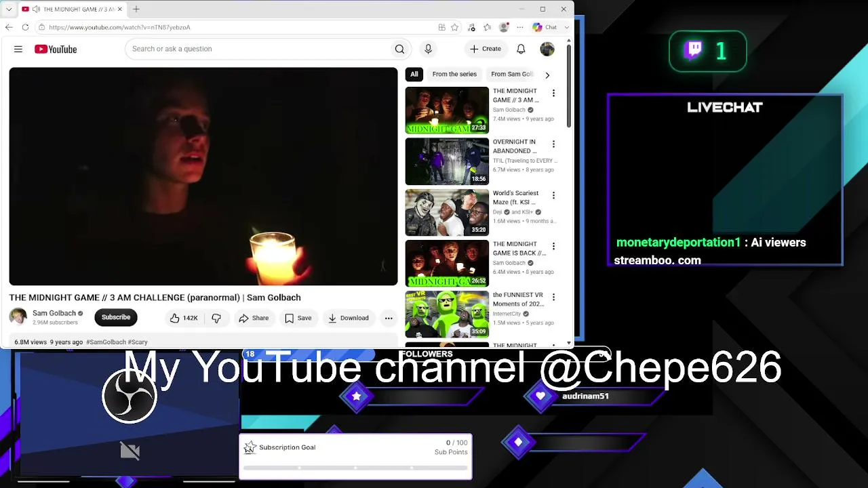The height and width of the screenshot is (488, 868).
Task: Click the #Scary hashtag
Action: click(x=138, y=342)
